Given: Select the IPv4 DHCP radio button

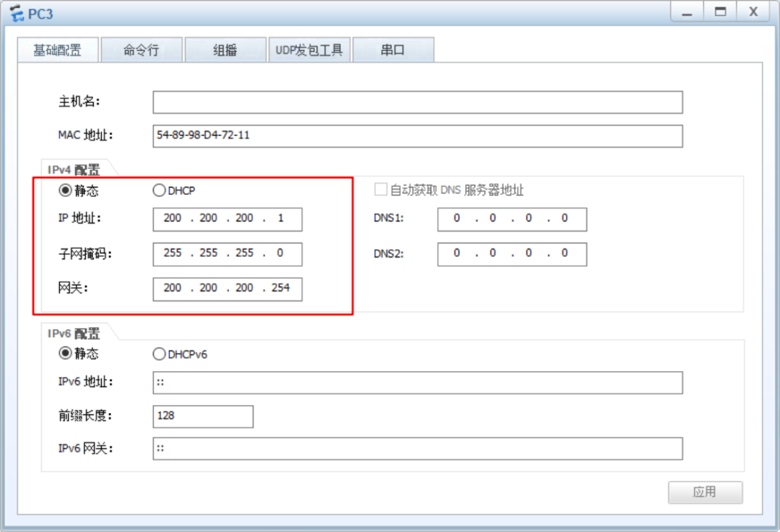Looking at the screenshot, I should pos(159,191).
